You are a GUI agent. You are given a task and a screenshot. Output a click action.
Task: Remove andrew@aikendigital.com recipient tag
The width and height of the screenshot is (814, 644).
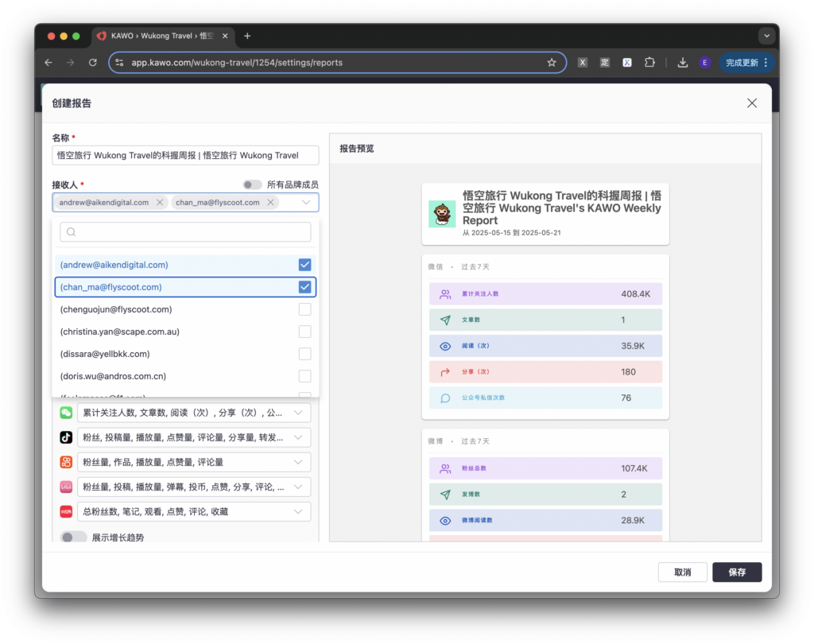(x=160, y=203)
